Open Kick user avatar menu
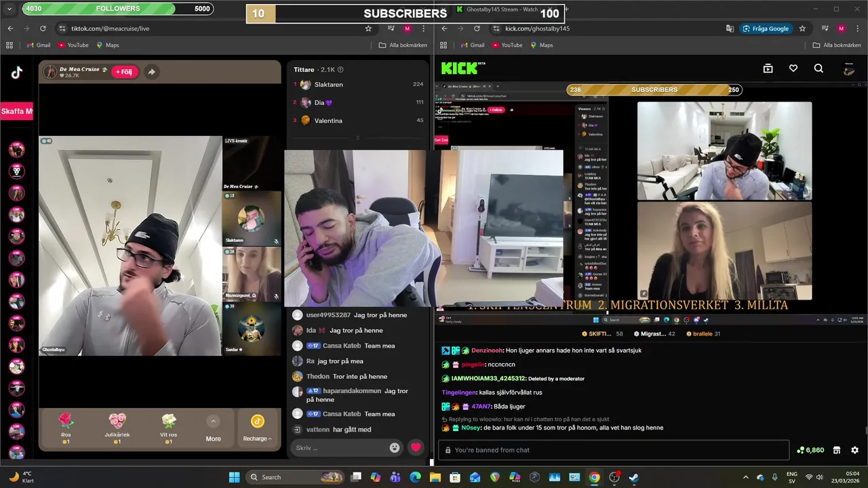868x488 pixels. point(849,68)
